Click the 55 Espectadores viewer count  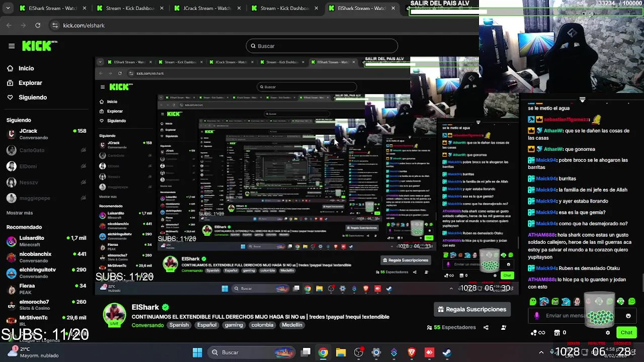[451, 327]
